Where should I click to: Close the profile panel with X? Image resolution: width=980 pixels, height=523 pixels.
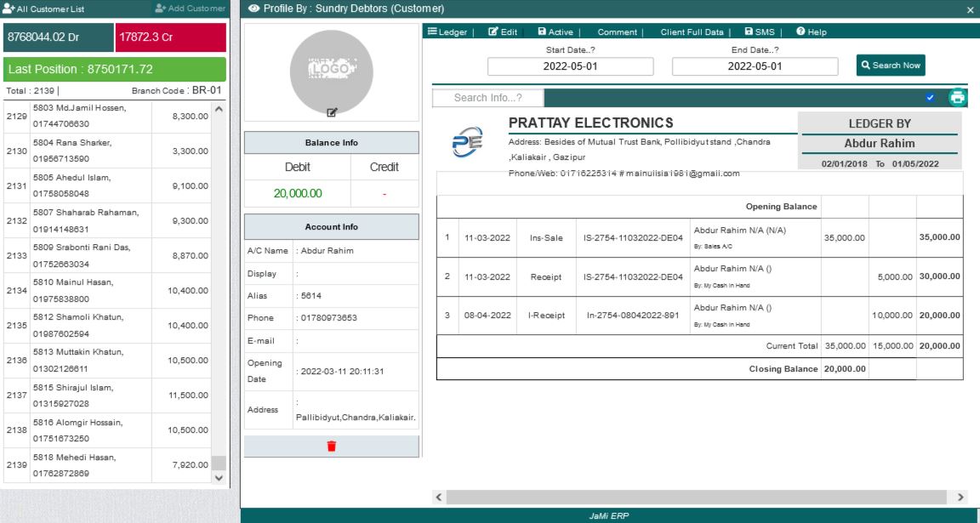971,9
